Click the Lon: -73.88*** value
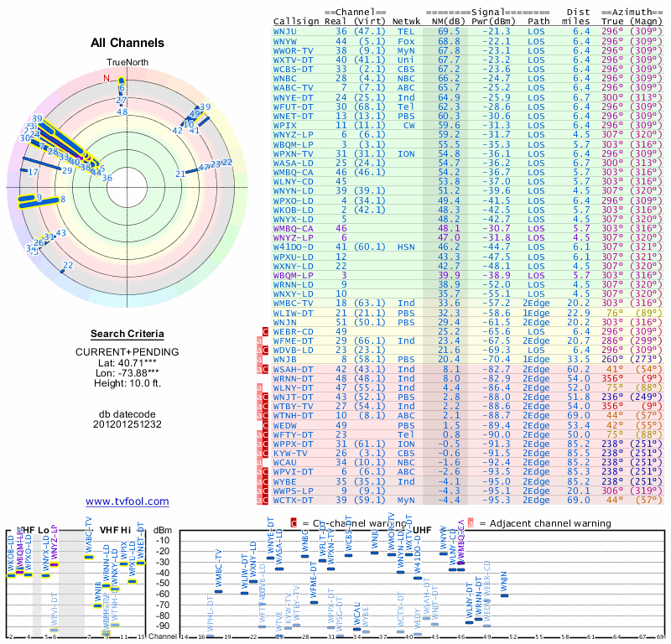The image size is (671, 644). [127, 373]
